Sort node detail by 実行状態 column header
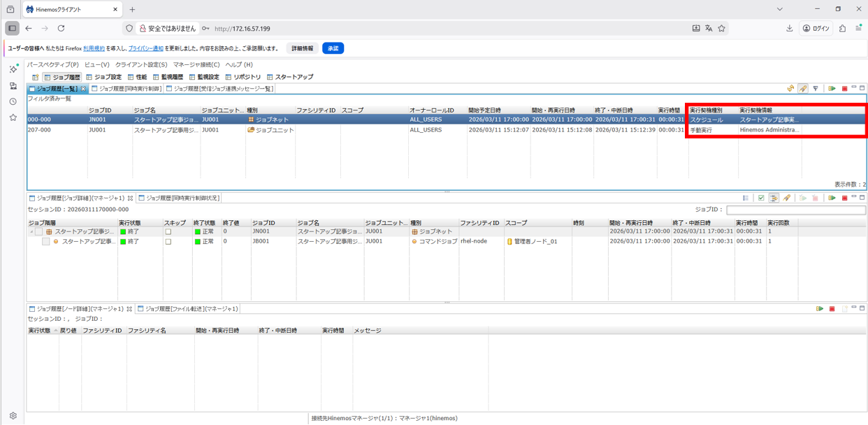This screenshot has width=868, height=425. 39,331
